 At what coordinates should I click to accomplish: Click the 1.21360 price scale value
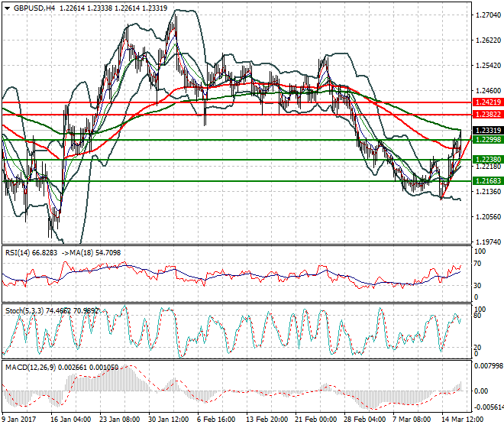[x=488, y=192]
